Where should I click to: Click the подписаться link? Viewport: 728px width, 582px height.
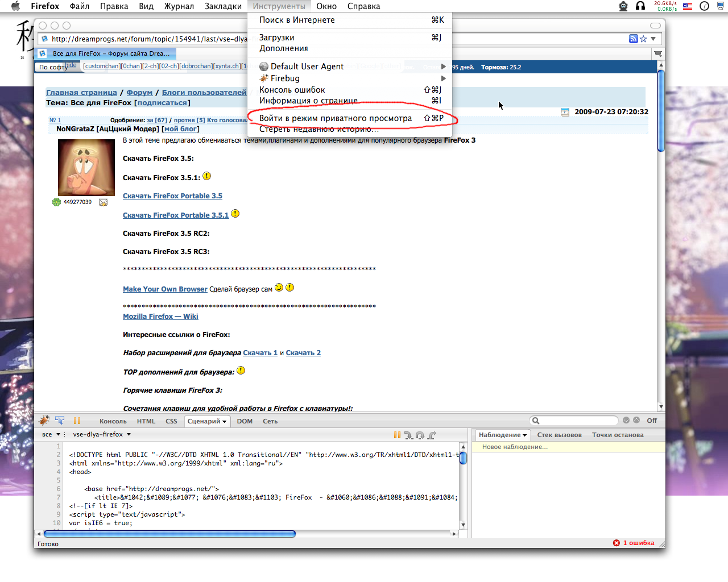click(162, 103)
